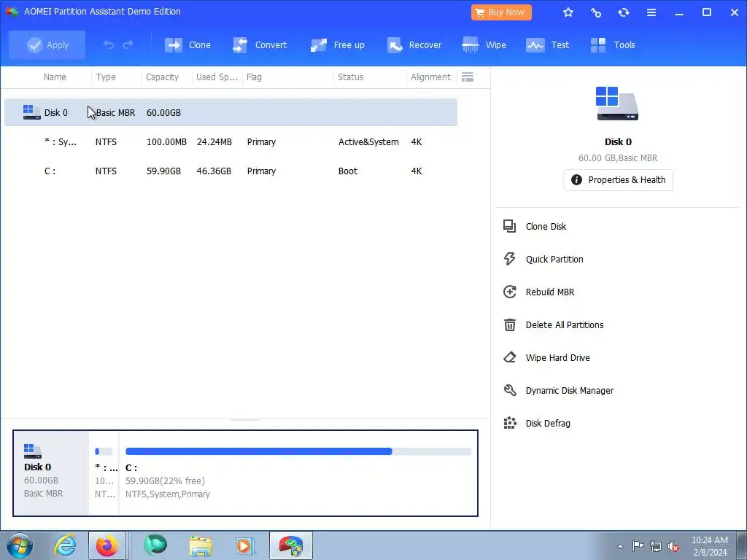Click the C: partition usage bar
747x560 pixels.
pos(298,451)
